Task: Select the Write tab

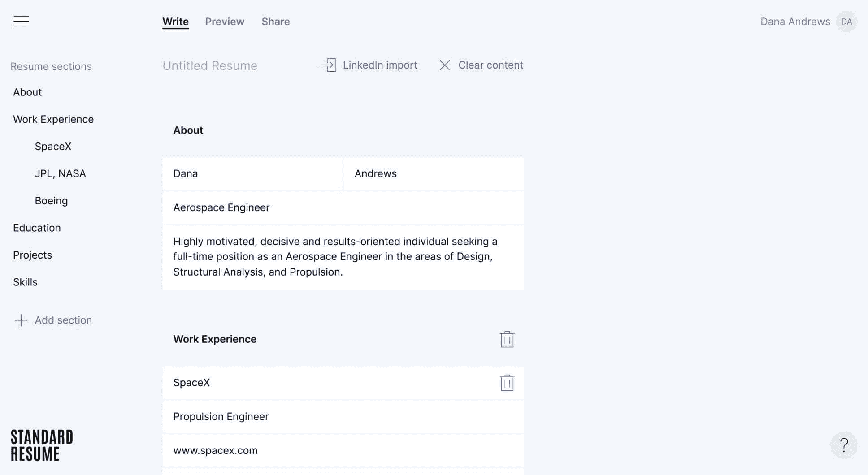Action: (x=175, y=22)
